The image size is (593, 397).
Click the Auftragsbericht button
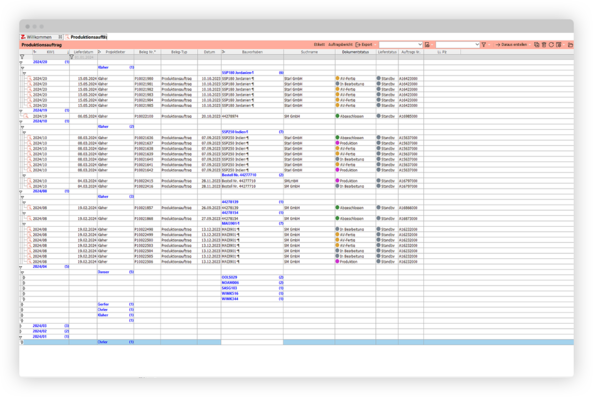coord(340,45)
